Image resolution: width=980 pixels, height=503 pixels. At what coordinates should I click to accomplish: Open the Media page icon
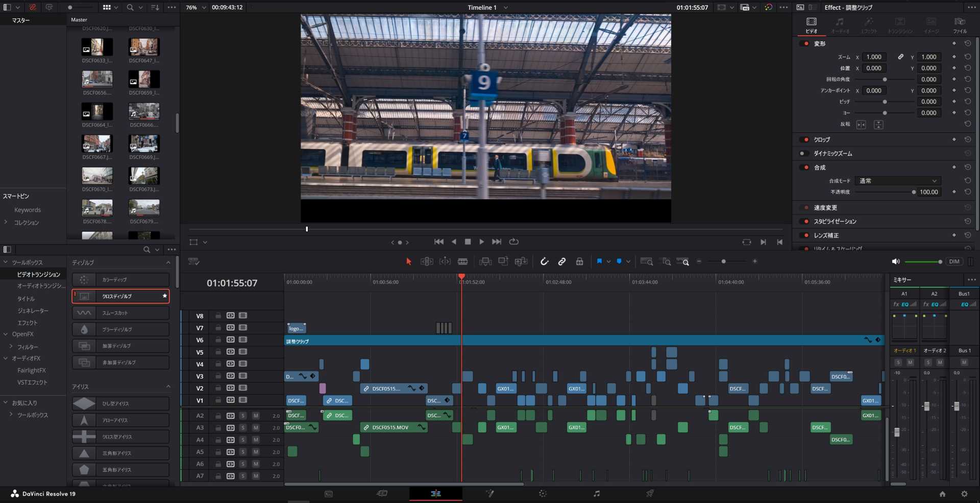click(329, 493)
